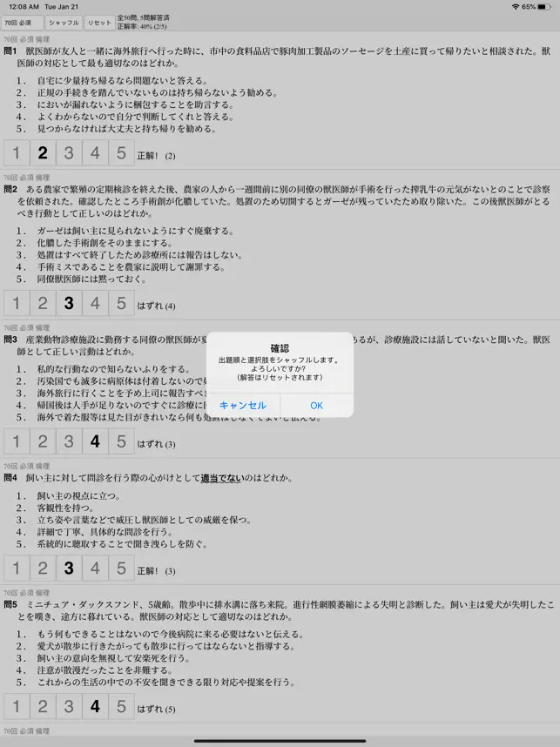
Task: Confirm shuffle with OK button
Action: [x=316, y=406]
